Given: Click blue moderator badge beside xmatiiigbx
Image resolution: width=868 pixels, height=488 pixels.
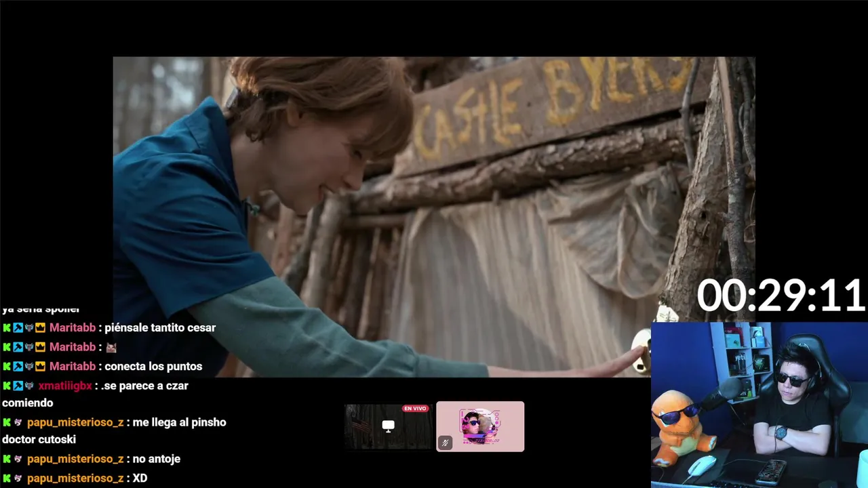Looking at the screenshot, I should click(x=18, y=386).
